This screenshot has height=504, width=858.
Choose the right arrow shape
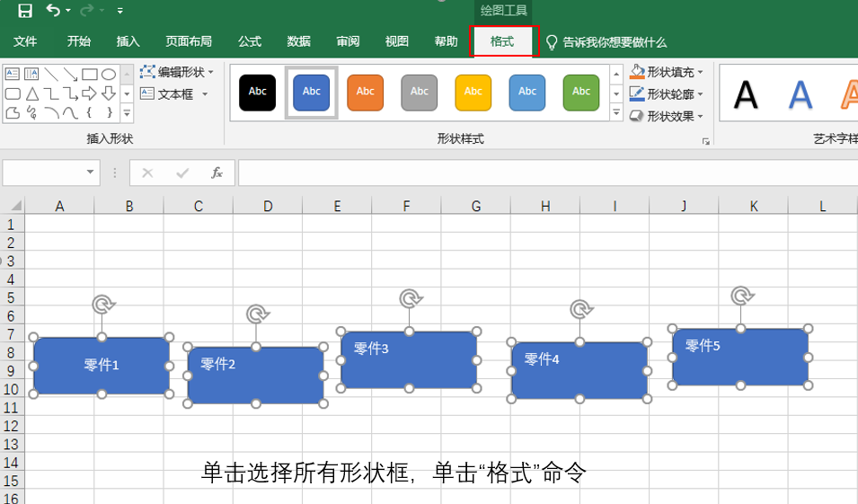pos(89,93)
